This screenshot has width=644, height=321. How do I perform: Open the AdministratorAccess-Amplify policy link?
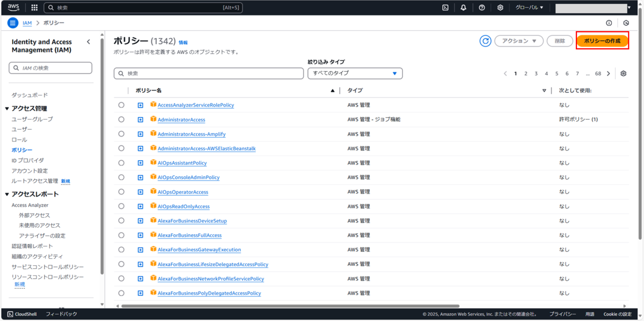click(x=192, y=134)
